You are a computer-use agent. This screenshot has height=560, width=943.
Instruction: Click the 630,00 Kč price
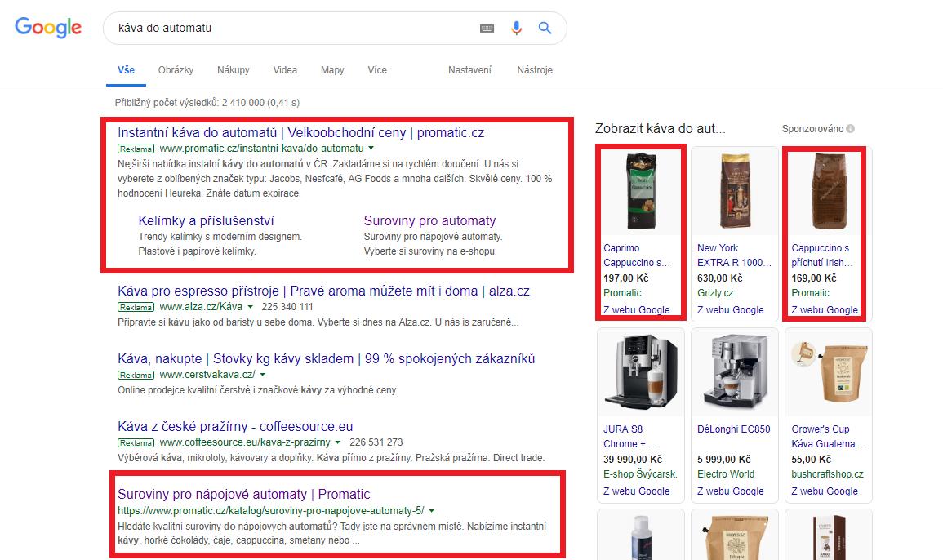click(x=720, y=278)
